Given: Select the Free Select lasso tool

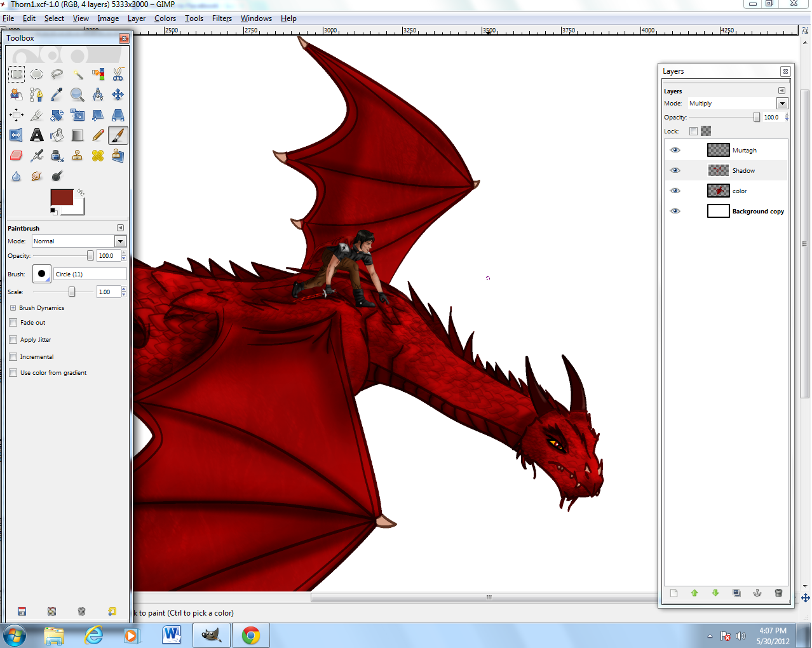Looking at the screenshot, I should (x=57, y=74).
